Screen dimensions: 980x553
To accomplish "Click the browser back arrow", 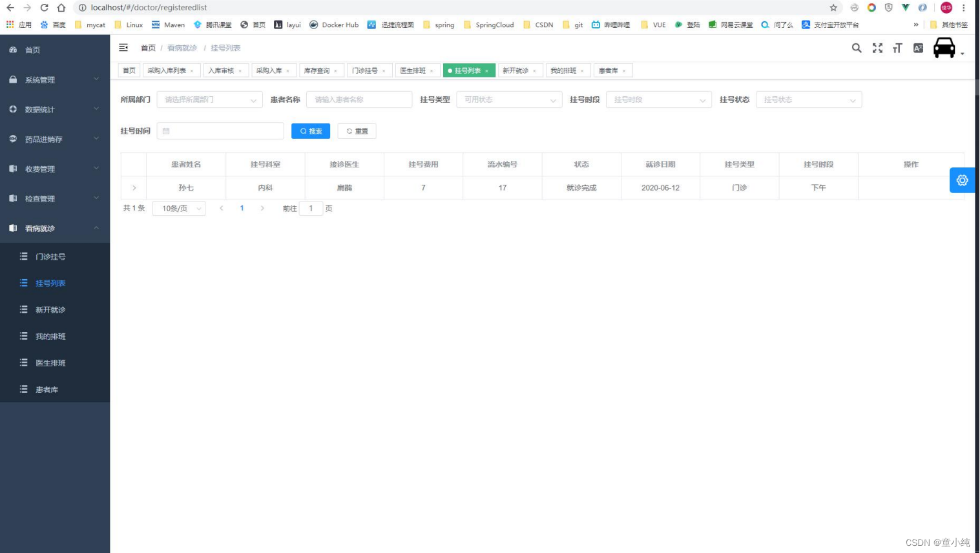I will click(x=10, y=8).
